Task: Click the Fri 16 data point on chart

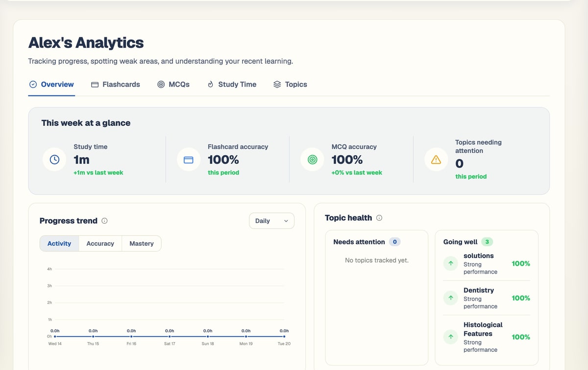Action: coord(131,336)
